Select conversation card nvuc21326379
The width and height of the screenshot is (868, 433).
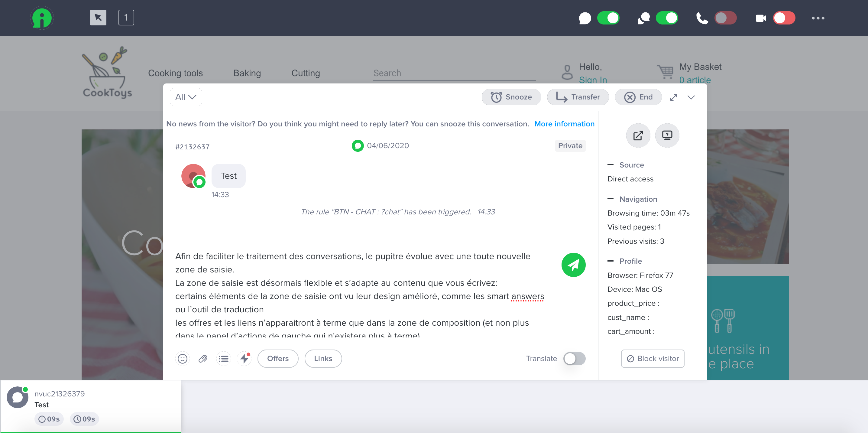click(90, 406)
